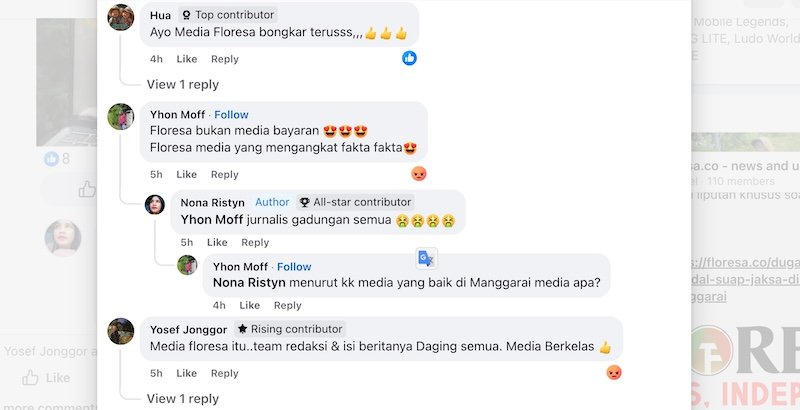Like Yosef Jonggor's comment
This screenshot has height=410, width=800.
[187, 373]
